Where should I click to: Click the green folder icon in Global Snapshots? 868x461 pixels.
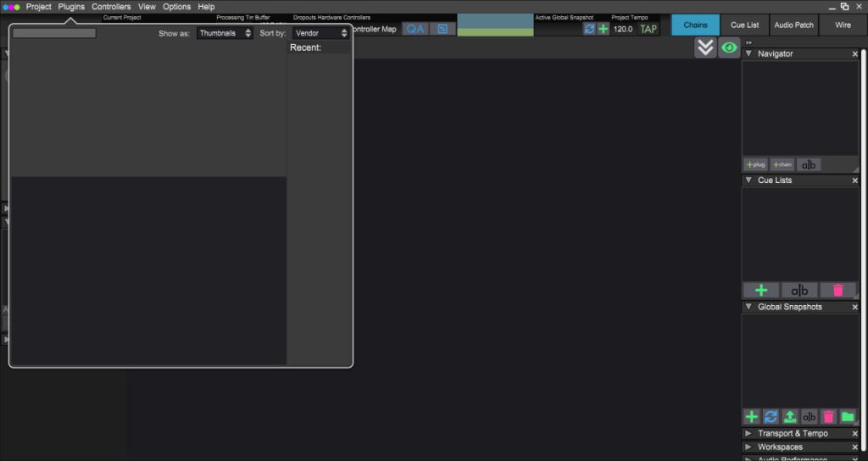click(848, 417)
